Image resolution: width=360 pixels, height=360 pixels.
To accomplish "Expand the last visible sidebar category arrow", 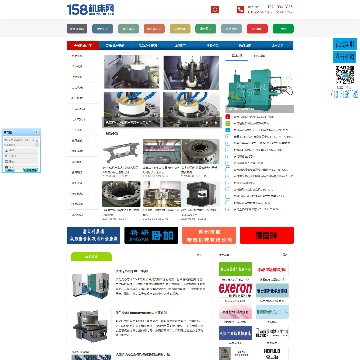I will pos(95,215).
